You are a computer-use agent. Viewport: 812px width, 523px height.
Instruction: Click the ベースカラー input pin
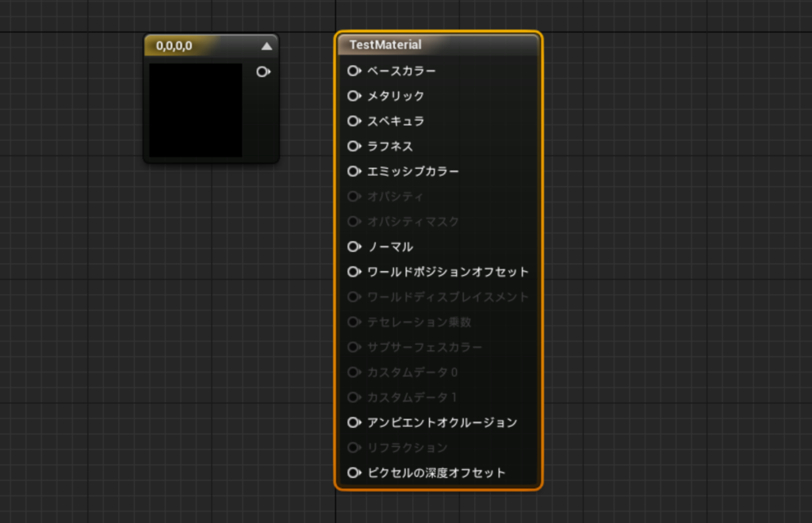point(354,71)
